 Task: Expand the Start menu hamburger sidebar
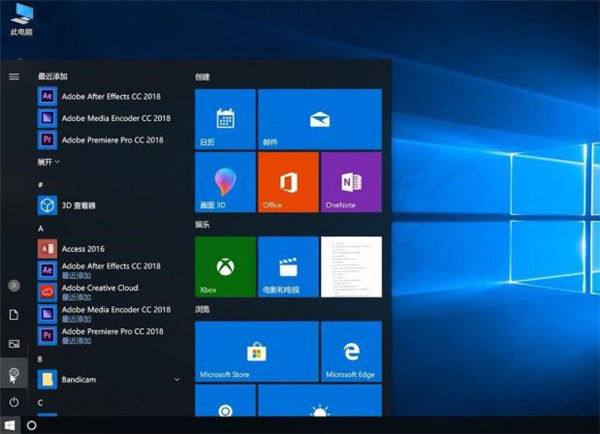pyautogui.click(x=14, y=76)
